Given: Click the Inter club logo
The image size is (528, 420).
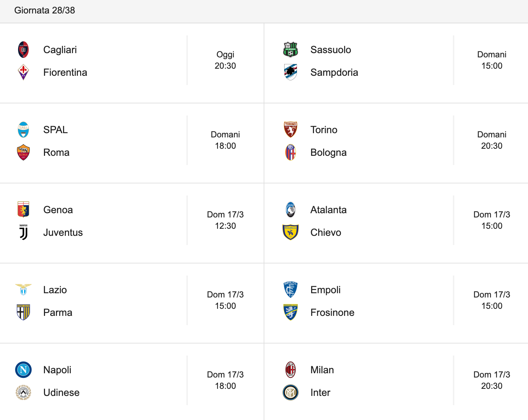Looking at the screenshot, I should click(291, 392).
